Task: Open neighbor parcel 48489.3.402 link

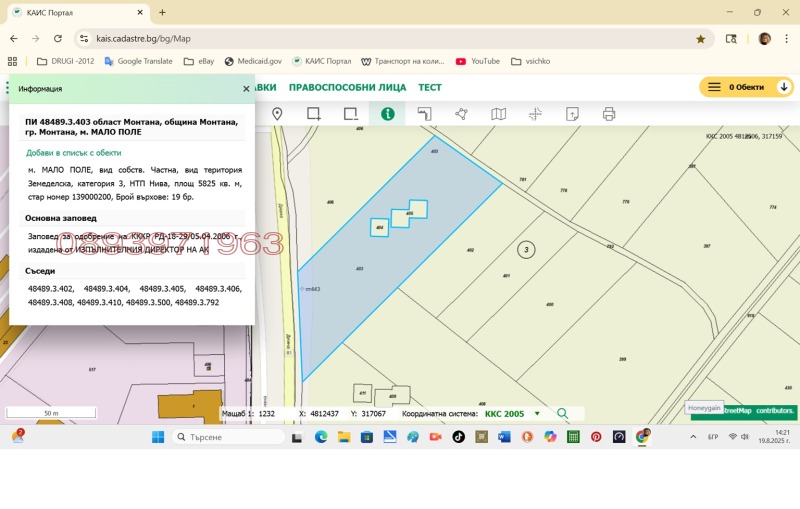Action: [x=50, y=288]
